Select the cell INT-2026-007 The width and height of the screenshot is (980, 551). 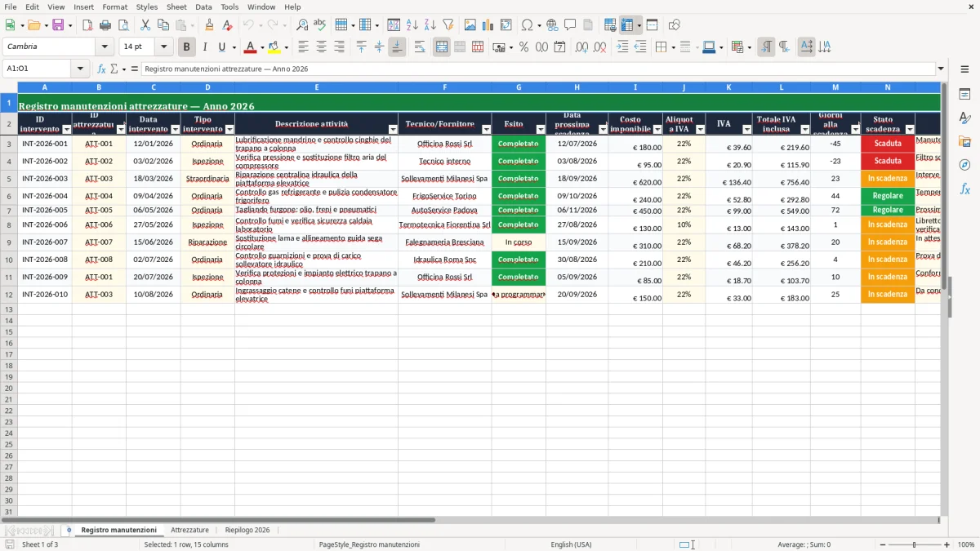point(45,242)
